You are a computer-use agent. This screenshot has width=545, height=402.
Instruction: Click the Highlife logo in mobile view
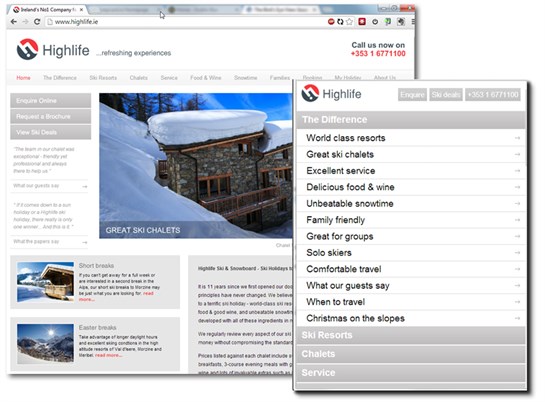click(x=331, y=93)
